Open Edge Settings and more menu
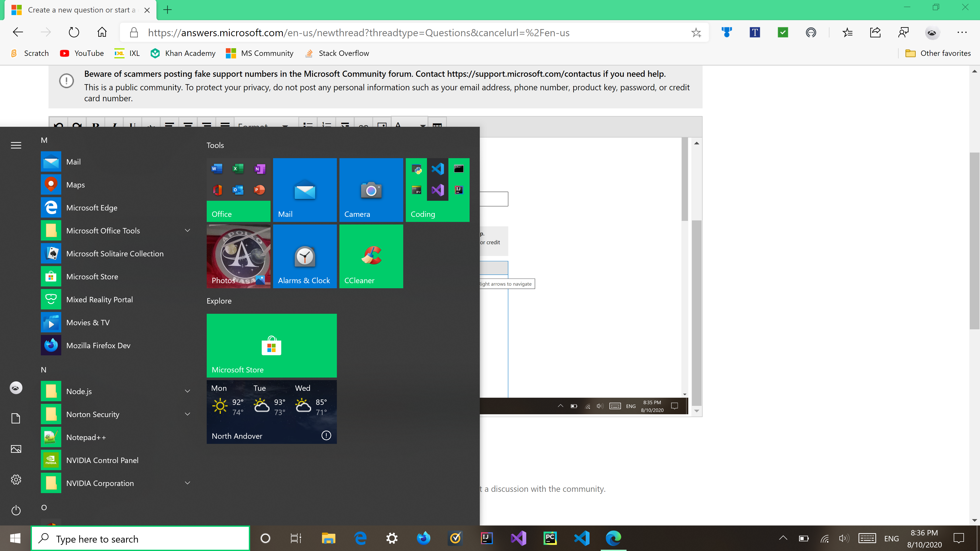This screenshot has width=980, height=551. 962,32
